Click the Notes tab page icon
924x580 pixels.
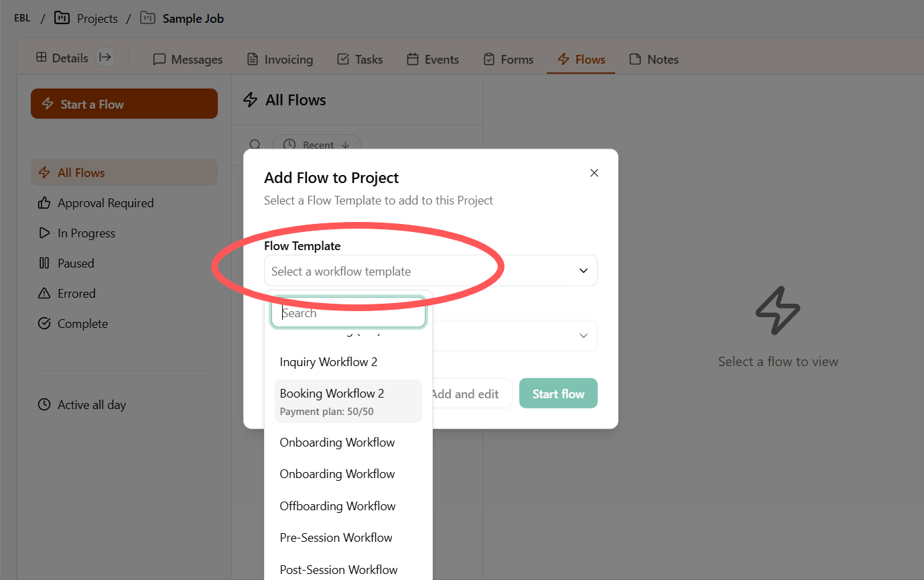click(x=635, y=59)
